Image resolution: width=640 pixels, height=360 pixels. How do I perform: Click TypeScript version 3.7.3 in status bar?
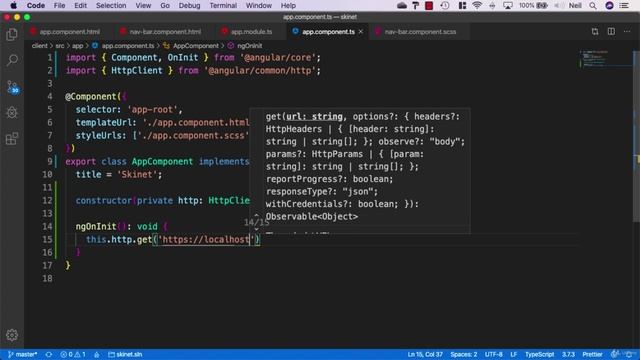[x=568, y=354]
